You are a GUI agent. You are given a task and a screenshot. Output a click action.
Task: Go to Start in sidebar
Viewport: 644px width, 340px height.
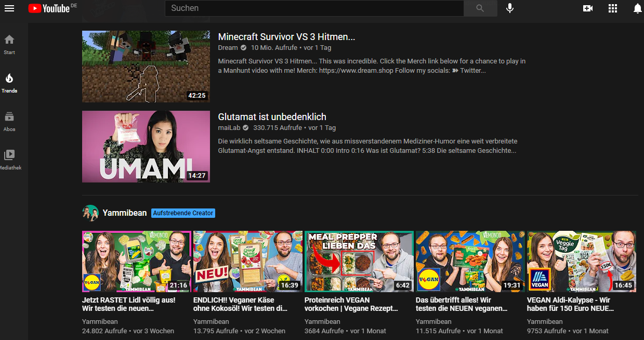9,44
